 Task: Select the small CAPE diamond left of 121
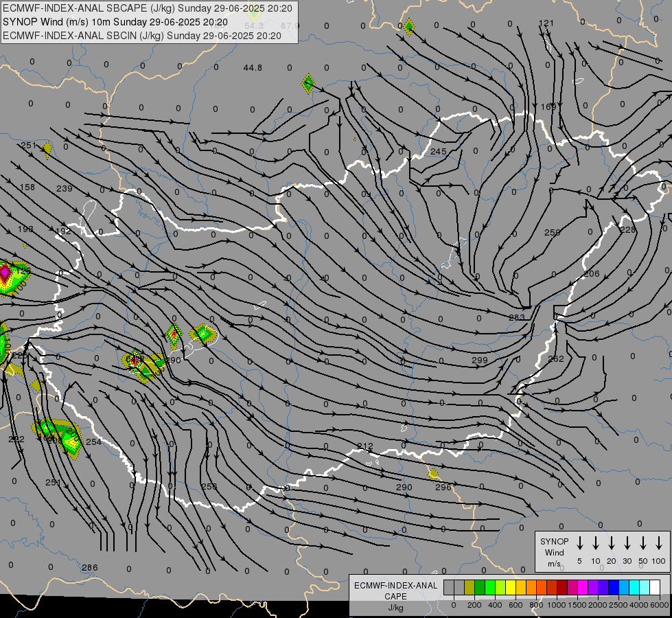click(409, 27)
